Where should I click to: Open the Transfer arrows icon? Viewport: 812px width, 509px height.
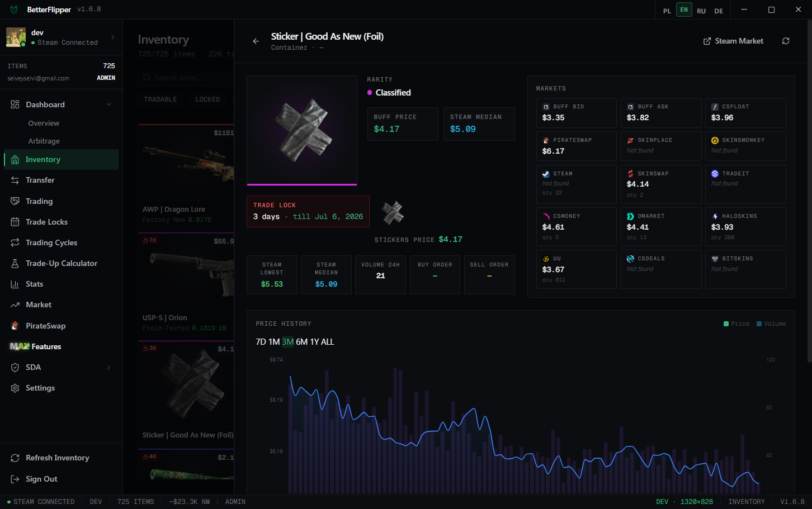click(x=15, y=180)
